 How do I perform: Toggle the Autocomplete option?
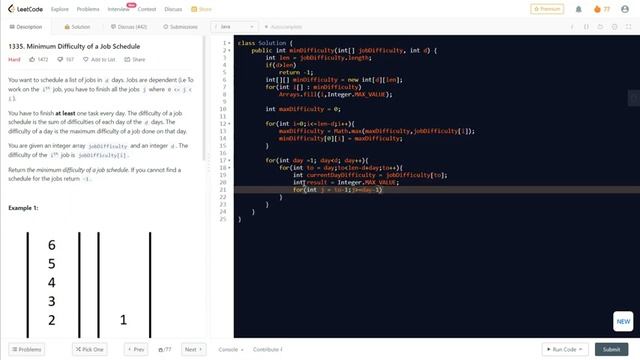point(283,27)
